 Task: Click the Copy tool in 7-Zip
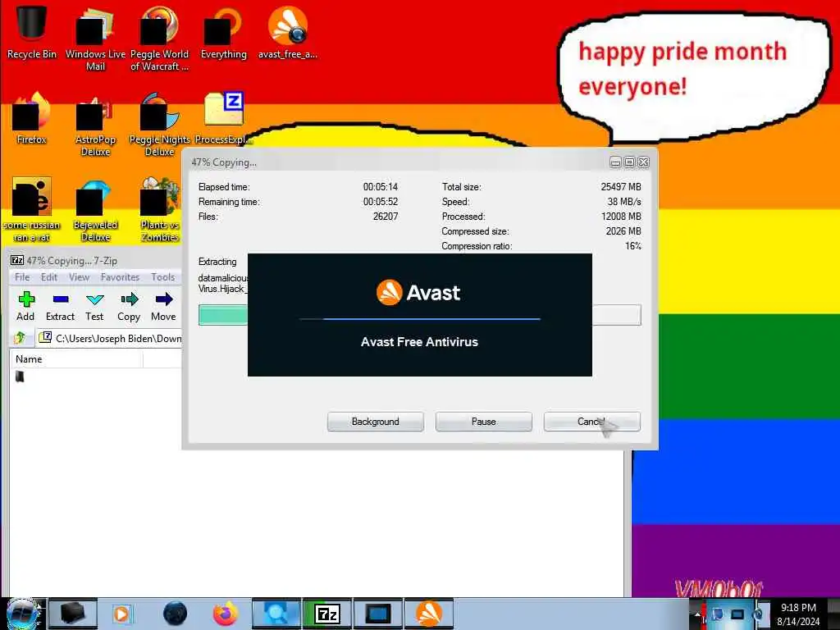coord(129,307)
